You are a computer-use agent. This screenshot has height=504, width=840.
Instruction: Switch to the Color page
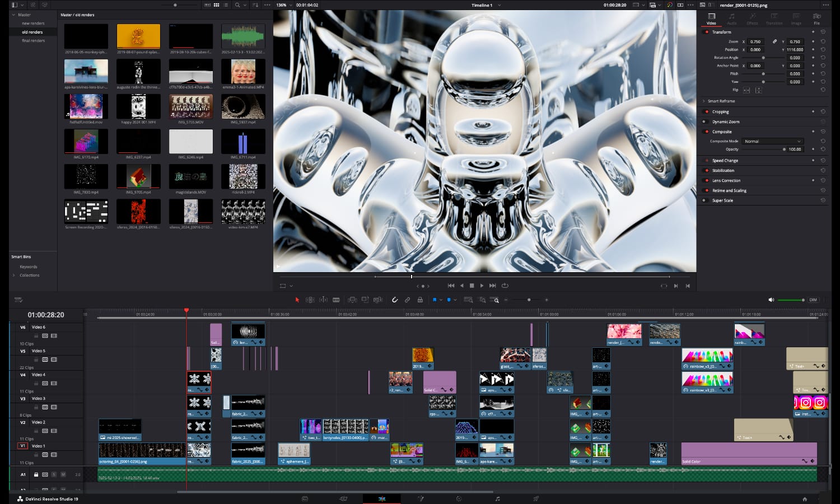click(459, 498)
